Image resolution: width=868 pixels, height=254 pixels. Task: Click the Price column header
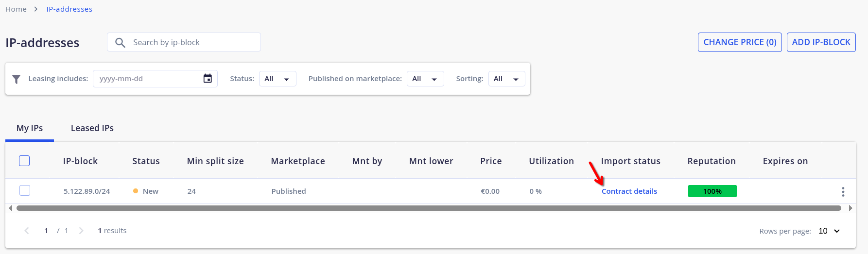point(491,161)
